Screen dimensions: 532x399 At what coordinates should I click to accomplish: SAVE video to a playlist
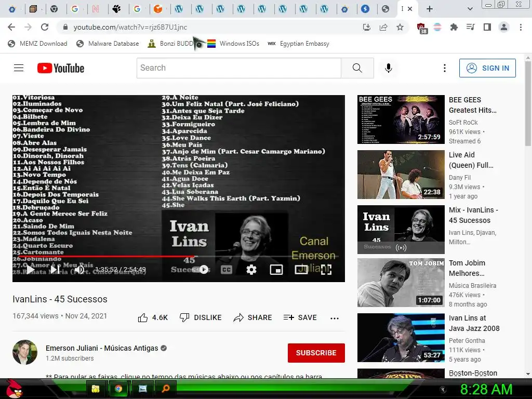tap(300, 317)
